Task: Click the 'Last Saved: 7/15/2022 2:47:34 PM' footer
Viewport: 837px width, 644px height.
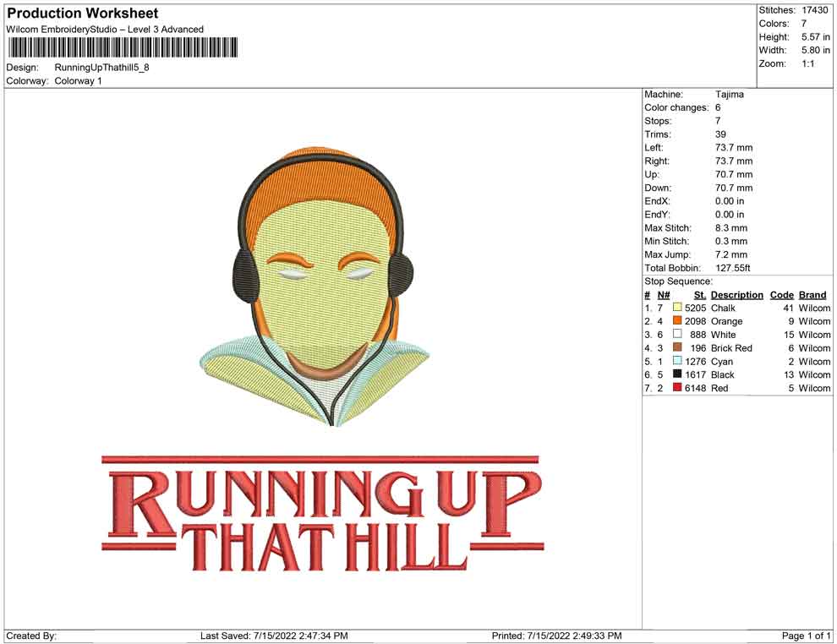Action: click(275, 636)
